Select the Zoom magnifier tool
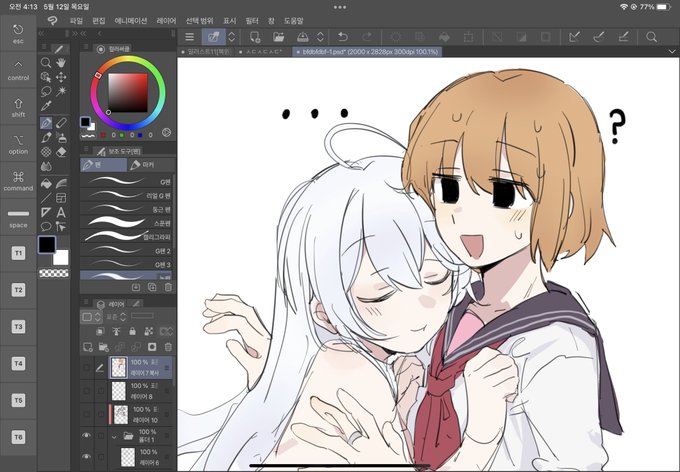Image resolution: width=680 pixels, height=472 pixels. click(x=46, y=62)
